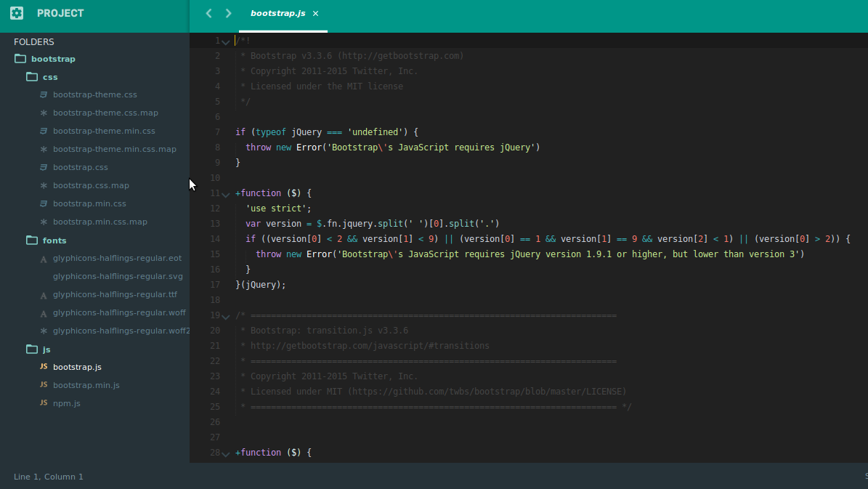Click the bootstrap.css file icon
868x489 pixels.
coord(44,167)
